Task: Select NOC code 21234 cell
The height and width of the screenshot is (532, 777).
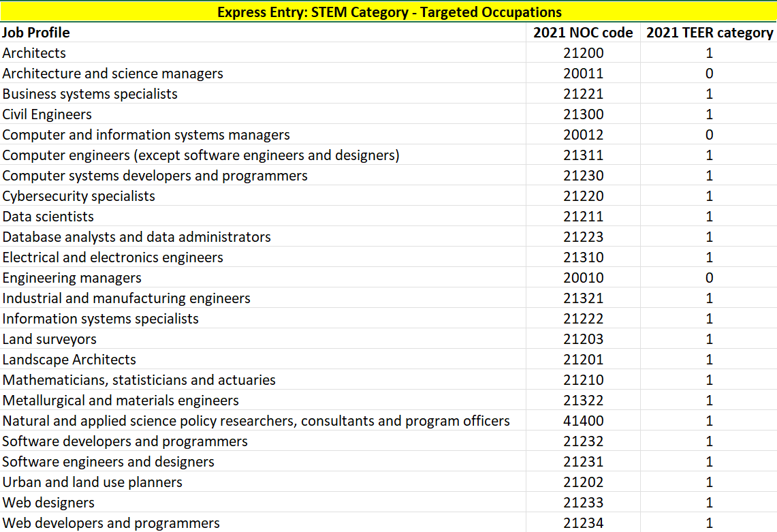Action: [x=583, y=523]
